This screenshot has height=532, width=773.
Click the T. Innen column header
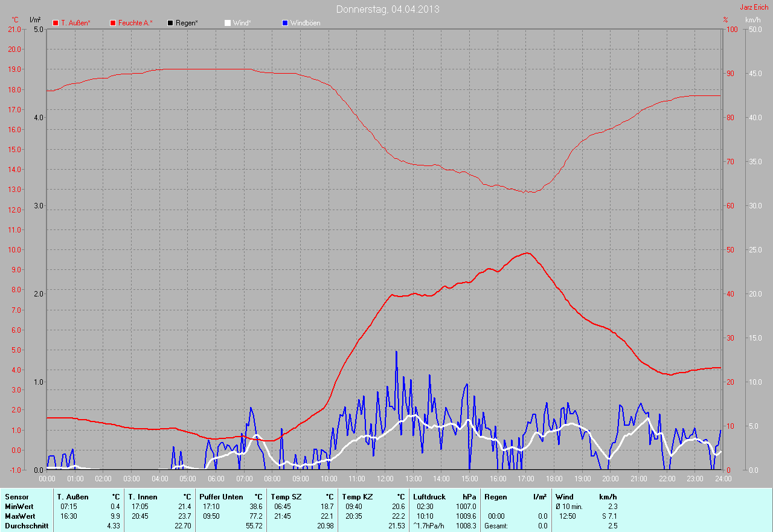click(x=143, y=497)
